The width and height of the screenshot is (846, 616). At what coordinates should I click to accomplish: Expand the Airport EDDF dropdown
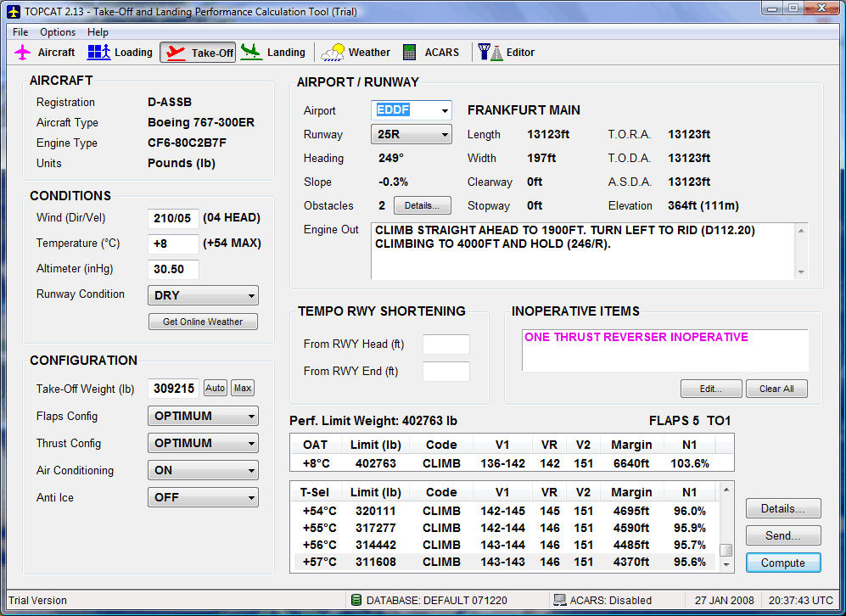pyautogui.click(x=445, y=111)
